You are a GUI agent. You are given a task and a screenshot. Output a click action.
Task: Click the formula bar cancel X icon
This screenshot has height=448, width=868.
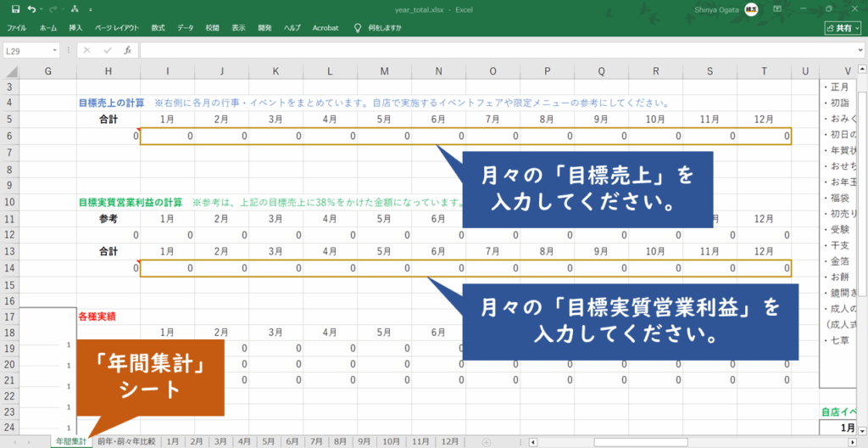pyautogui.click(x=86, y=51)
